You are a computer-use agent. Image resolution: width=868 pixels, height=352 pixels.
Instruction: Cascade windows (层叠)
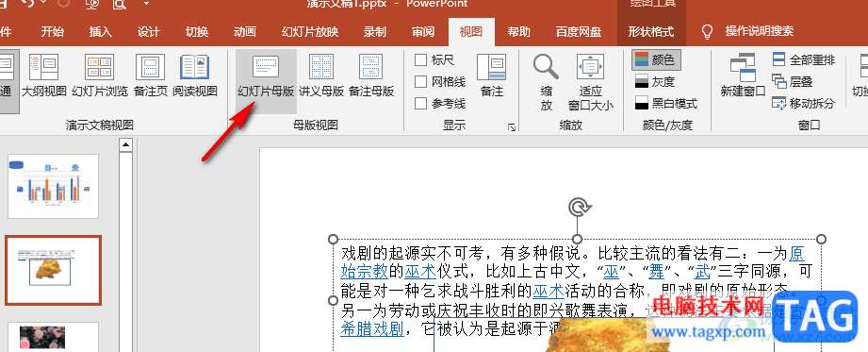[x=793, y=81]
